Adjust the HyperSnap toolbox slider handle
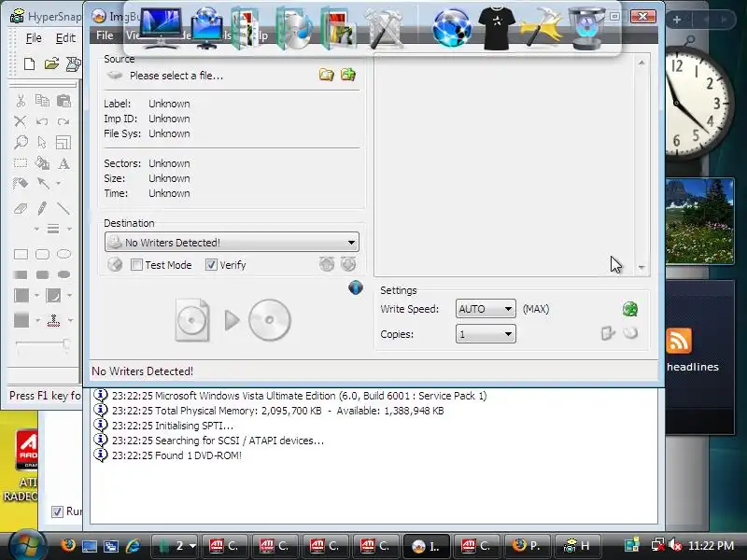The image size is (747, 560). pyautogui.click(x=66, y=343)
